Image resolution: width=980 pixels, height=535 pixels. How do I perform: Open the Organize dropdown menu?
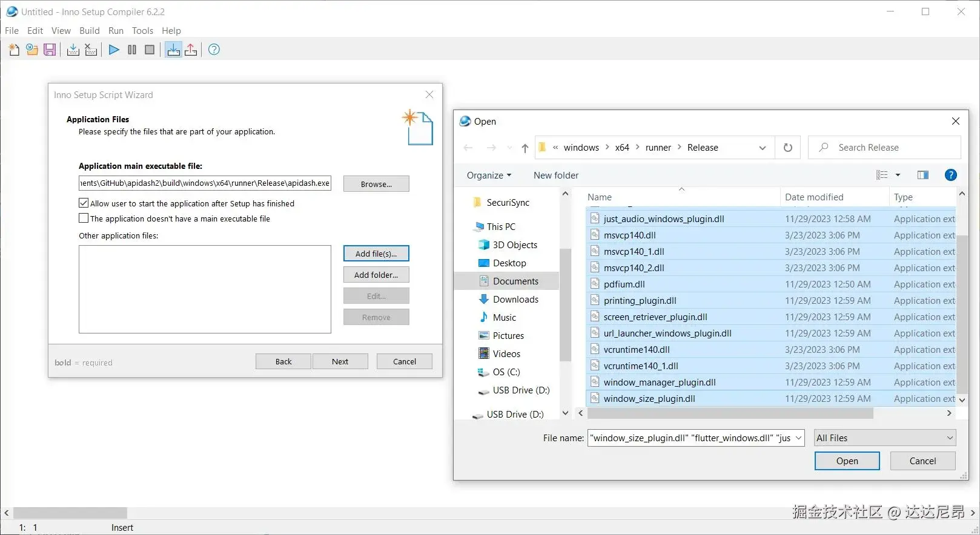pos(489,176)
